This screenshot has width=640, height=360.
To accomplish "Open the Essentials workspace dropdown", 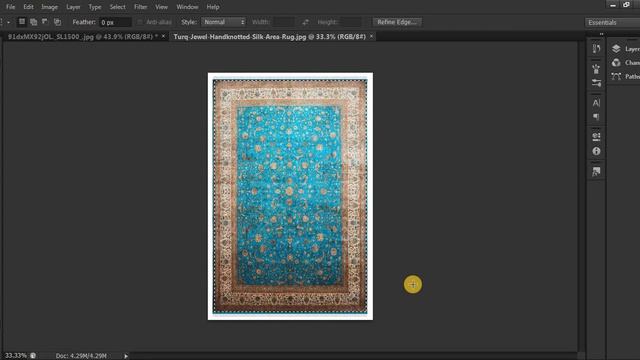I will (x=612, y=22).
